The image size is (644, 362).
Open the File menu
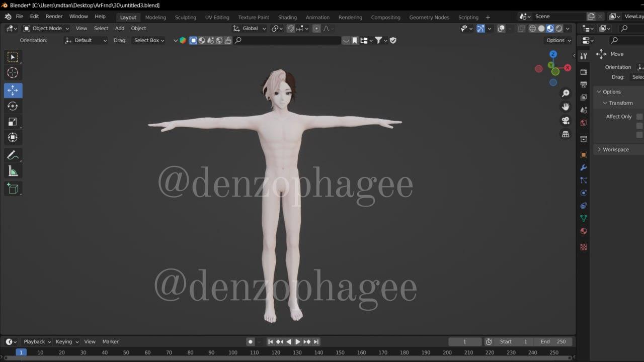[20, 17]
